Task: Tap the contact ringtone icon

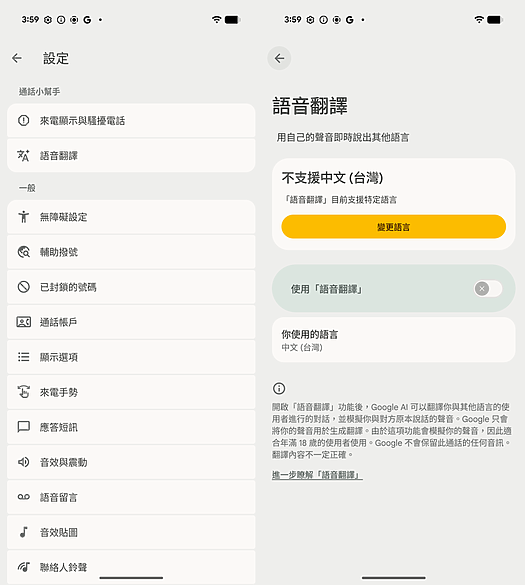Action: coord(24,567)
